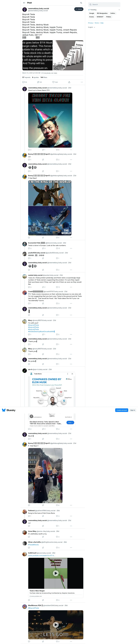
Task: Play the Tesla's New Slogan YouTube video
Action: (56, 573)
